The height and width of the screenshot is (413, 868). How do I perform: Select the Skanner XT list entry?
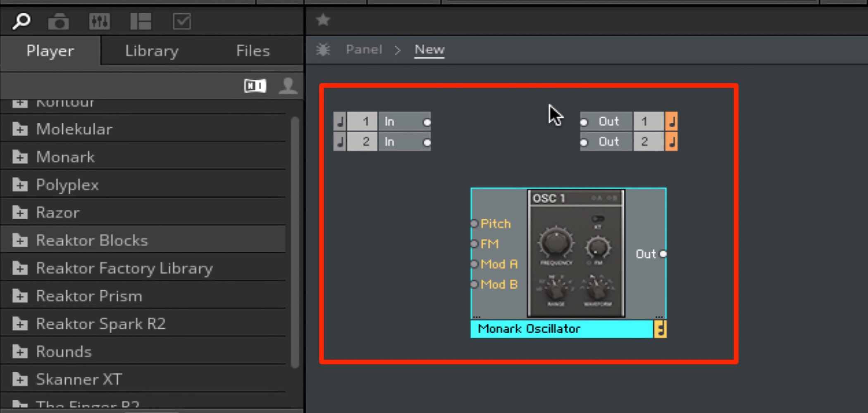(143, 379)
